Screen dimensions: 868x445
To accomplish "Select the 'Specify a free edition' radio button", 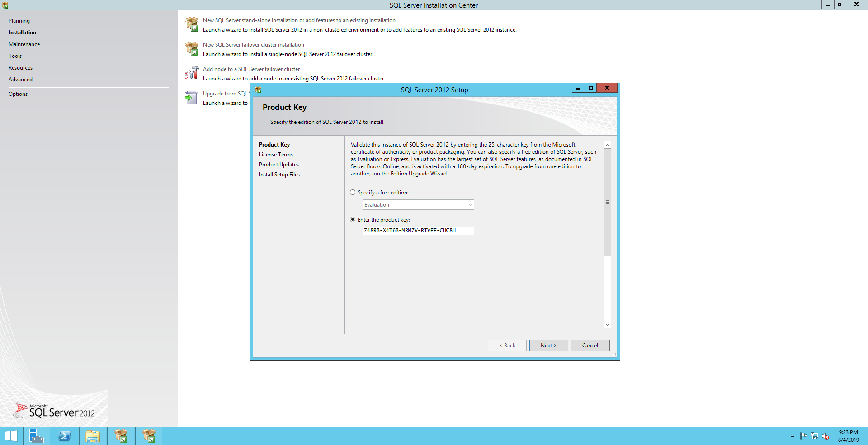I will point(353,193).
